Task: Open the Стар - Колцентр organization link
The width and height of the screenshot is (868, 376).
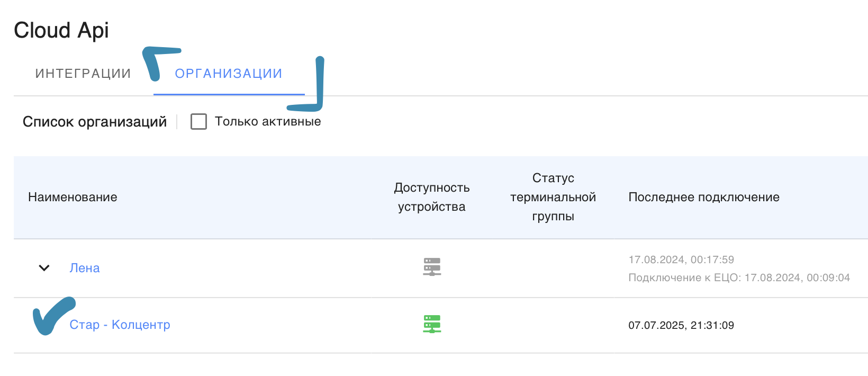Action: 120,325
